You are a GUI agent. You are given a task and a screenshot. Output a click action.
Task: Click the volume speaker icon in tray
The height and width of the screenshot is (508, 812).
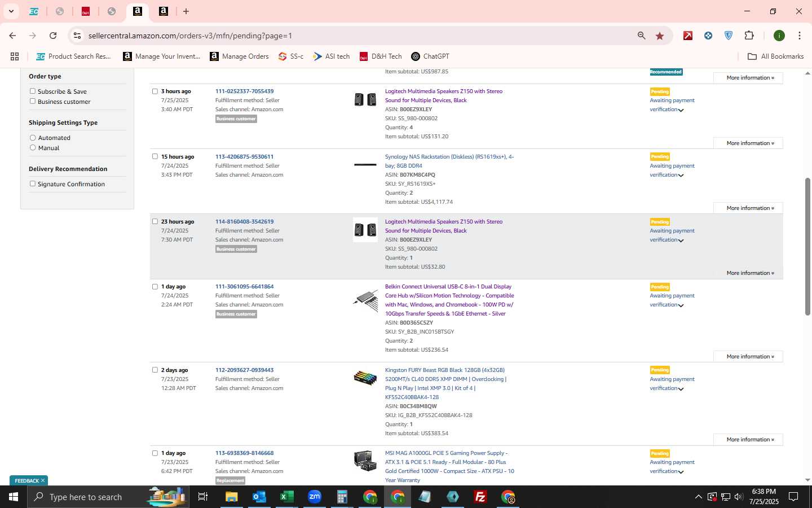(739, 497)
